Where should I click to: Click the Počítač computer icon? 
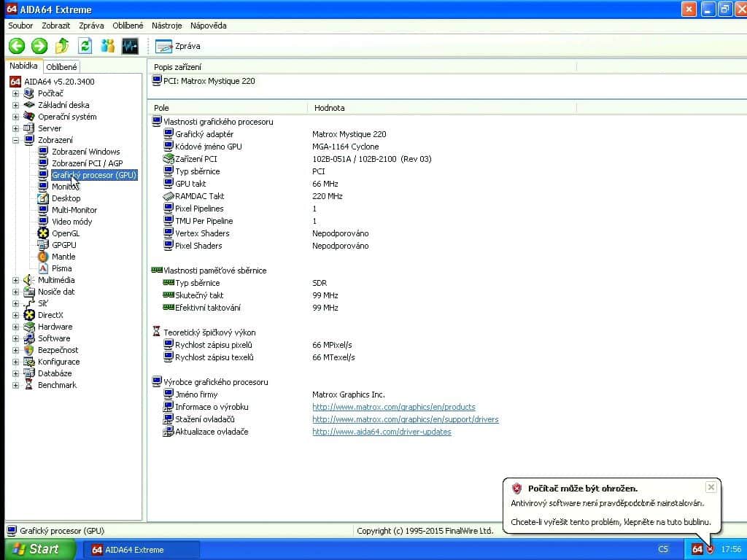point(29,93)
